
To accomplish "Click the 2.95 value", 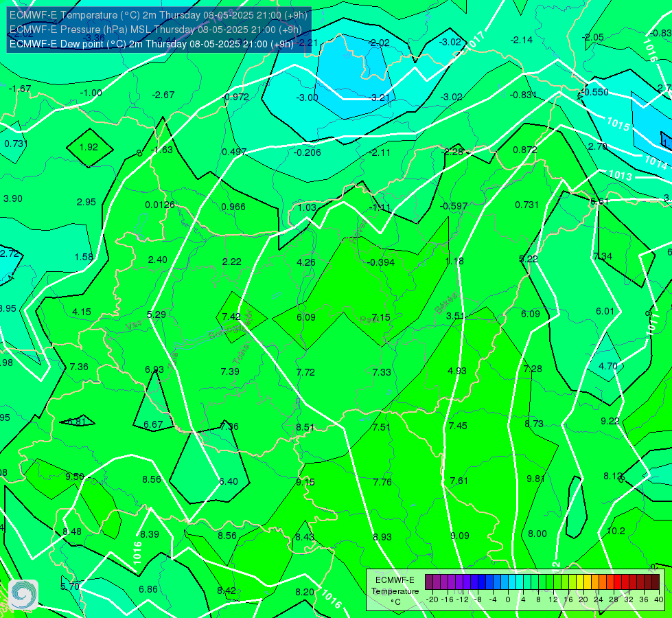I will 86,202.
